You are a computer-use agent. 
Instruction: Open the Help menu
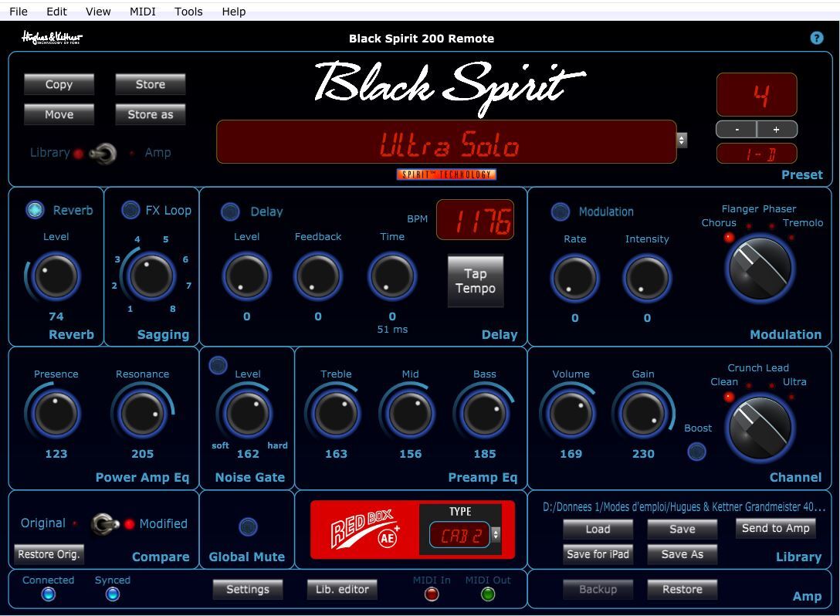[234, 12]
